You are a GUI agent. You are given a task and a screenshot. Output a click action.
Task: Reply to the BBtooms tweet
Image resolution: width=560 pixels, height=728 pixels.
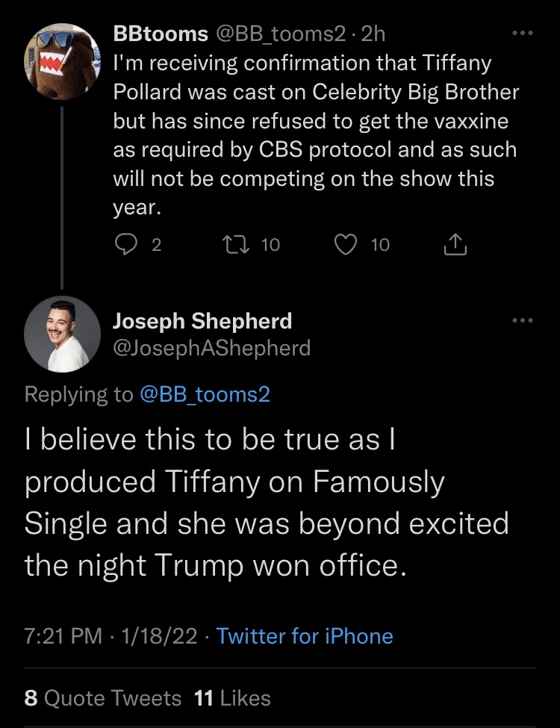[125, 244]
